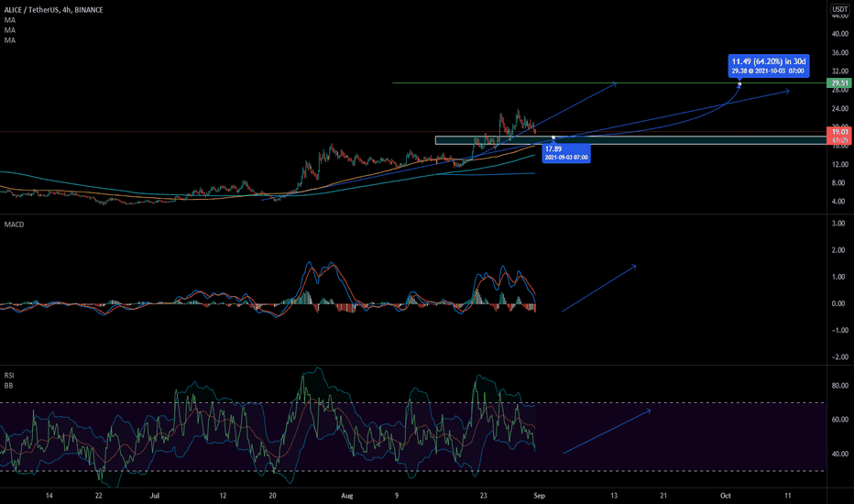Click the 17.89 price date label
Viewport: 854px width, 504px height.
pos(566,152)
